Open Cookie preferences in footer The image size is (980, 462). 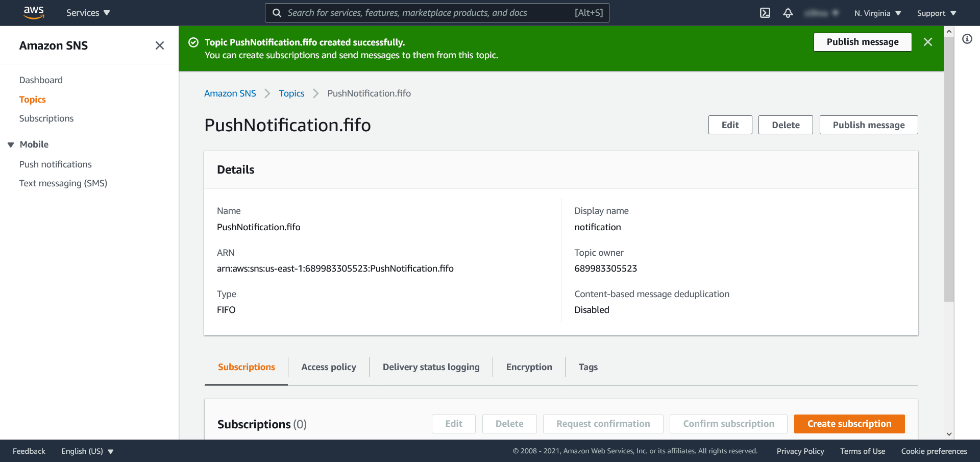934,451
